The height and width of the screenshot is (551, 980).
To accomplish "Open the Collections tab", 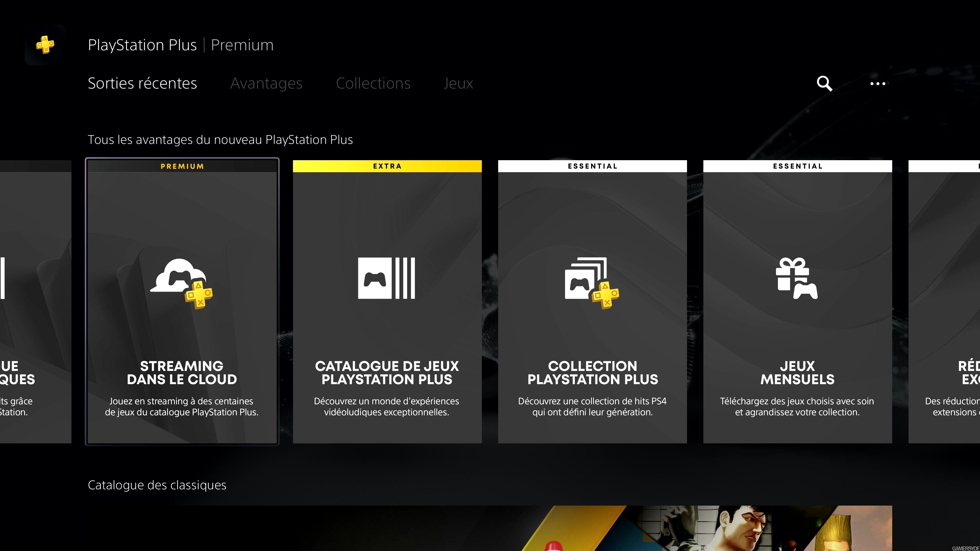I will 373,83.
